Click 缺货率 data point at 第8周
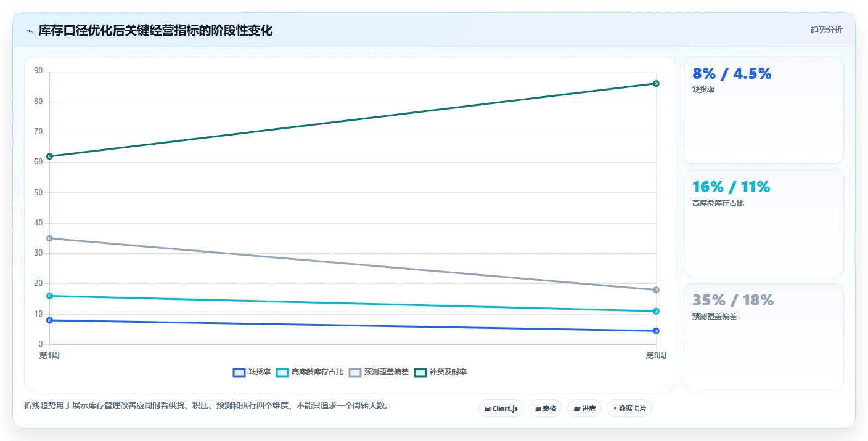868x441 pixels. pyautogui.click(x=656, y=331)
